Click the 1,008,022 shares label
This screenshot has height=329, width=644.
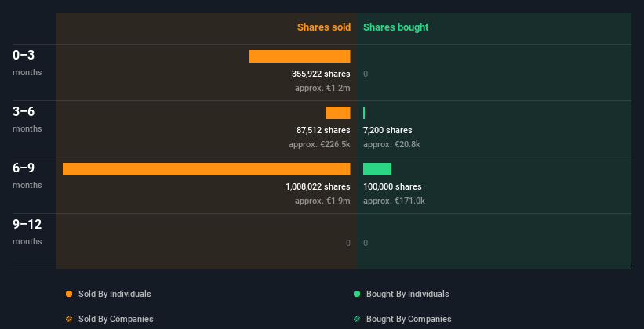click(318, 186)
